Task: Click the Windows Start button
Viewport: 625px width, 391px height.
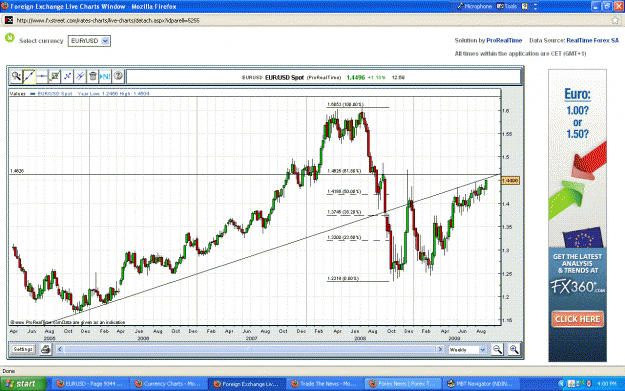Action: tap(22, 384)
